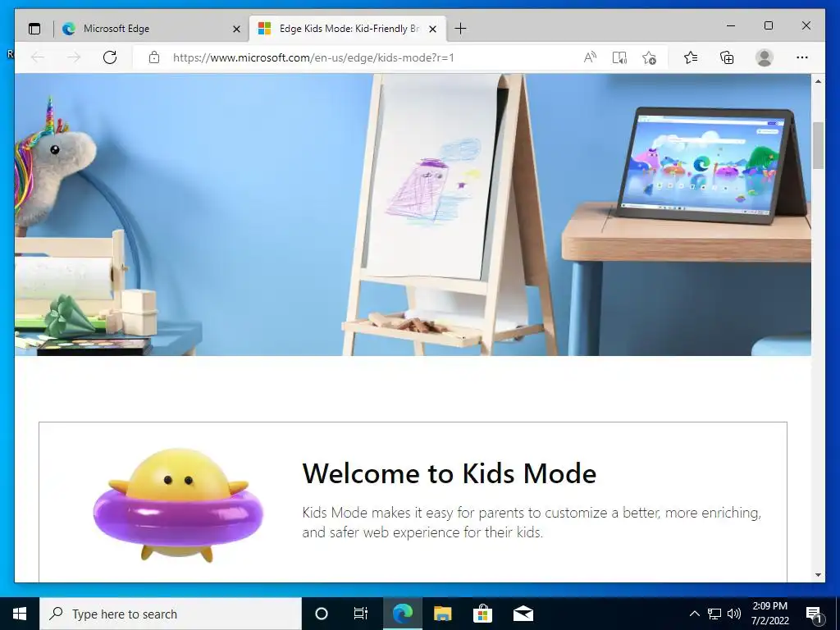
Task: Show hidden system tray icons
Action: coord(694,614)
